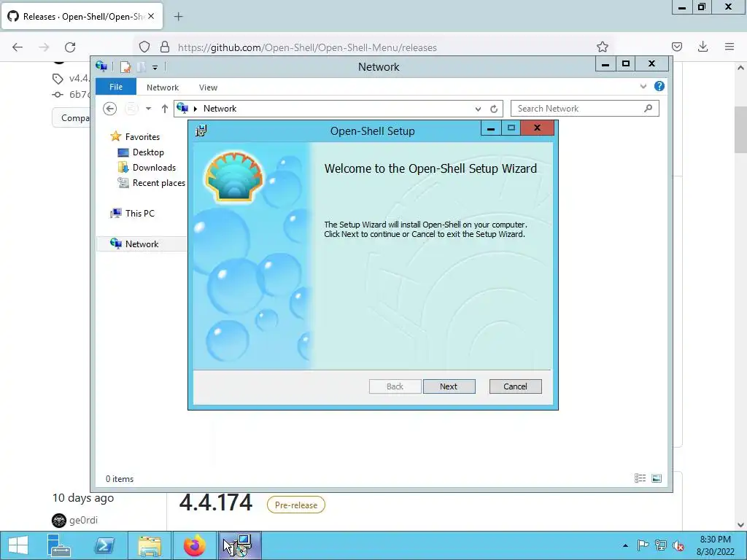Cancel the Open-Shell Setup wizard
This screenshot has width=747, height=560.
pos(515,386)
